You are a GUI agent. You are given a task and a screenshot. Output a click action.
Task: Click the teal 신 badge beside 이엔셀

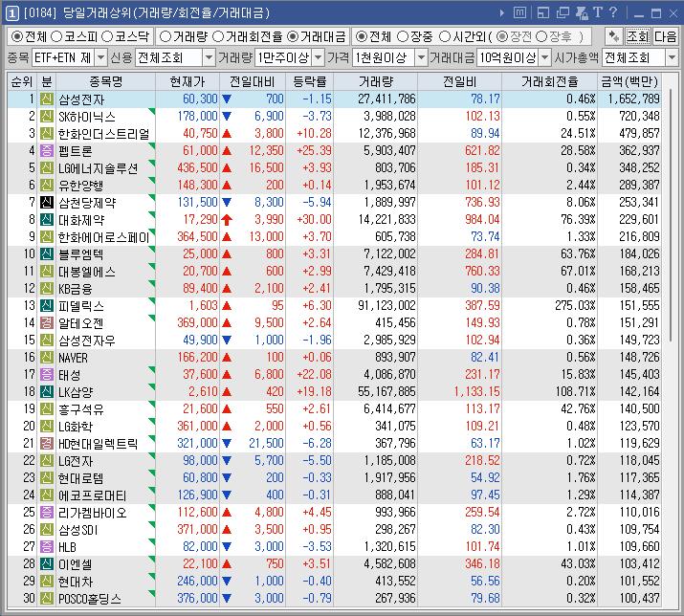47,564
